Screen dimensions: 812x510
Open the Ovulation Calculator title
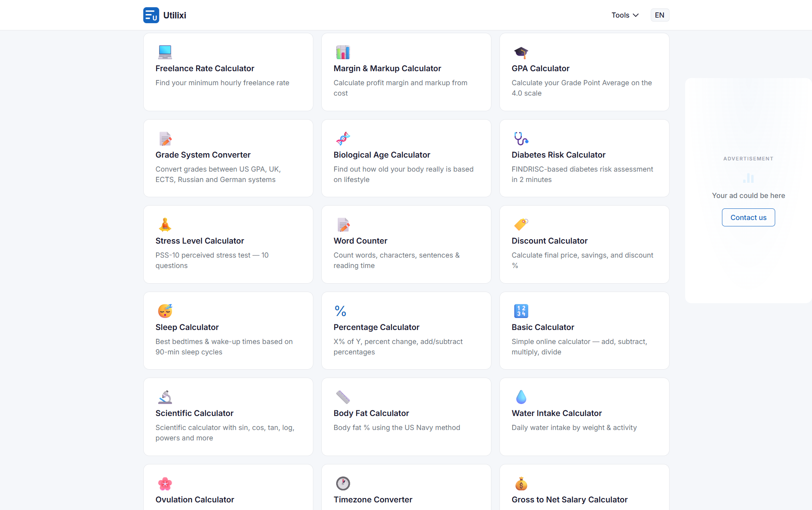pyautogui.click(x=195, y=500)
